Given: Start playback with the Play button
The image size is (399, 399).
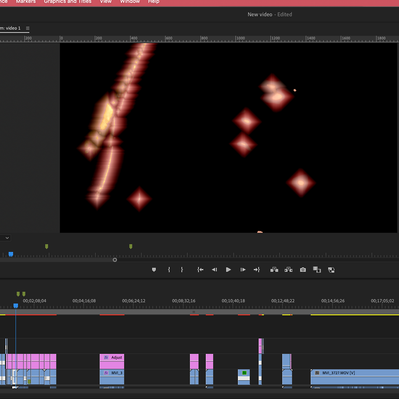Looking at the screenshot, I should (x=228, y=270).
